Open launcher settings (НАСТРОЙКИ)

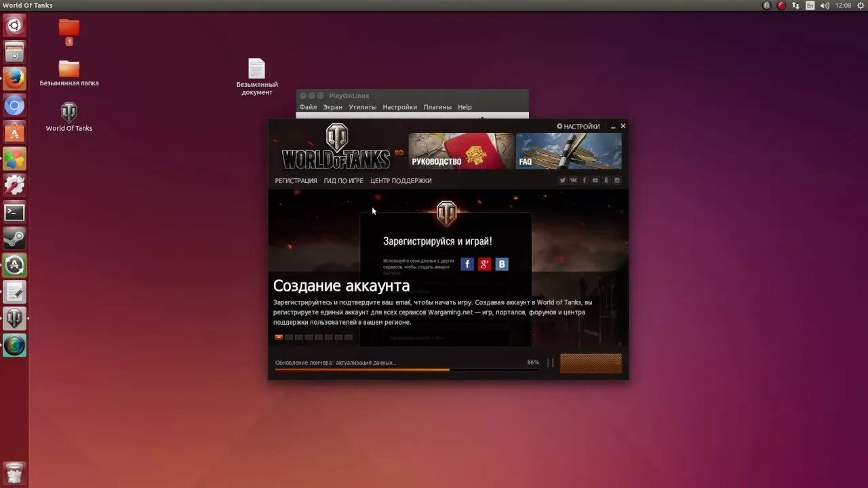click(x=578, y=126)
